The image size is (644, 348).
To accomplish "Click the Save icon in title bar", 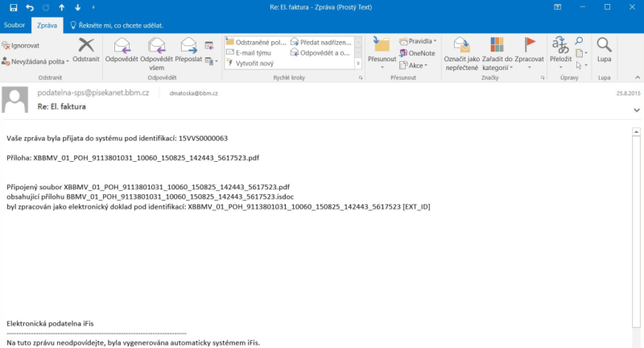I will tap(13, 7).
